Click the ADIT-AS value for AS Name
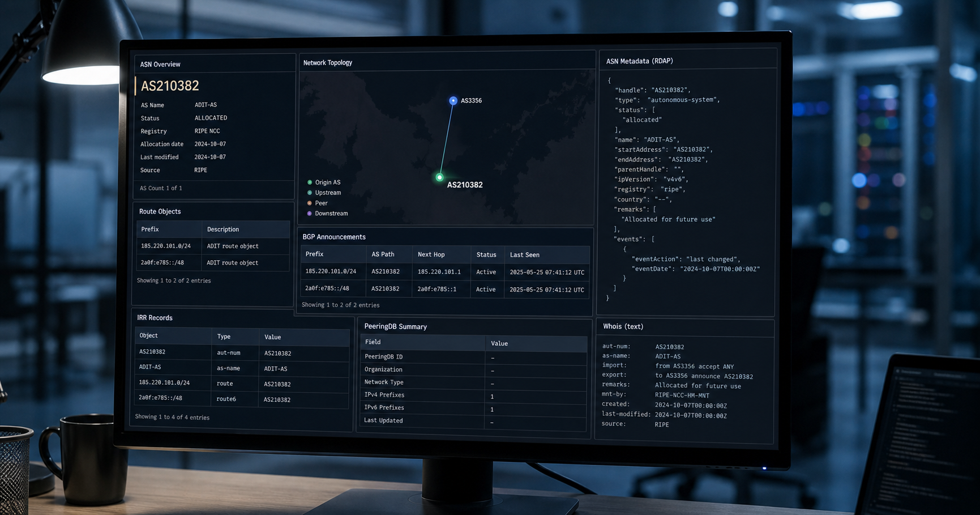Viewport: 980px width, 515px height. coord(206,105)
